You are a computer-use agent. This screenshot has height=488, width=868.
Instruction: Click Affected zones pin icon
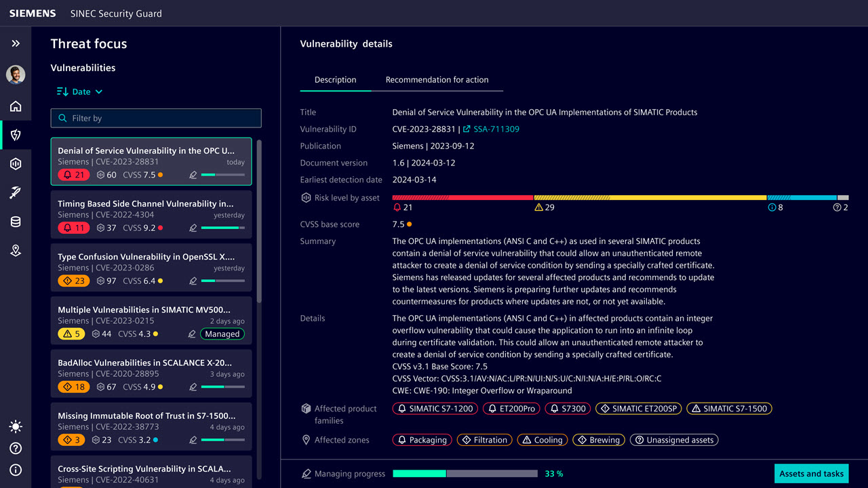[x=306, y=440]
